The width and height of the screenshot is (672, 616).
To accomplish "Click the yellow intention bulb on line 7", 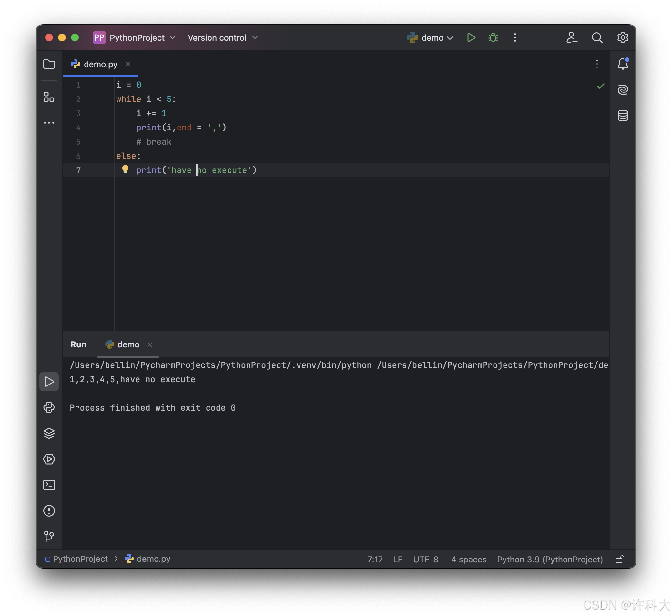I will click(125, 170).
